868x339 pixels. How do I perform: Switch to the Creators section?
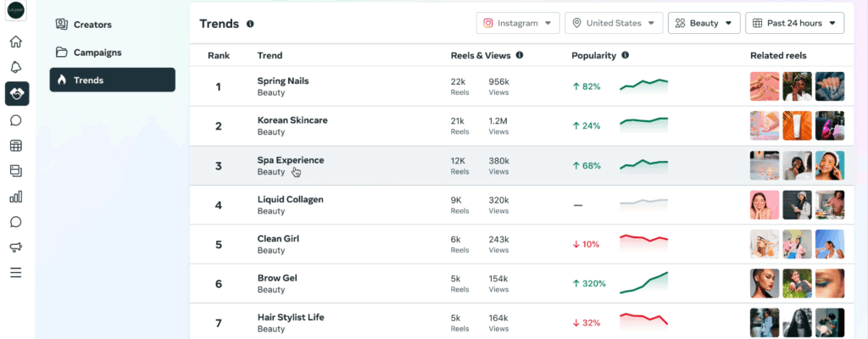click(92, 25)
